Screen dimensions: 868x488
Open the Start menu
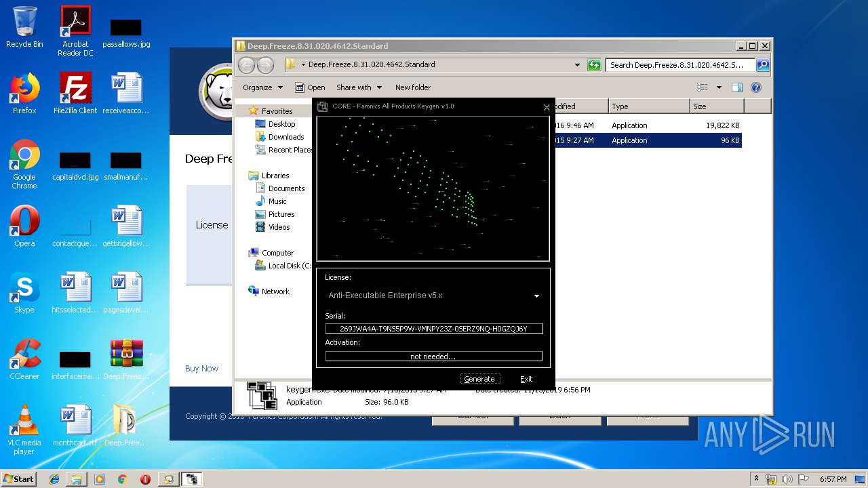point(18,479)
